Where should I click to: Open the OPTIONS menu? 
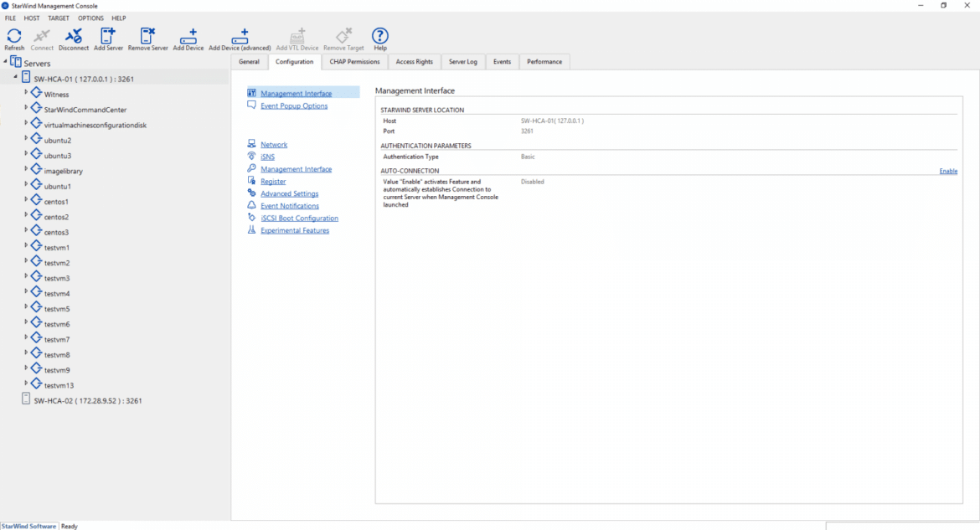(90, 18)
